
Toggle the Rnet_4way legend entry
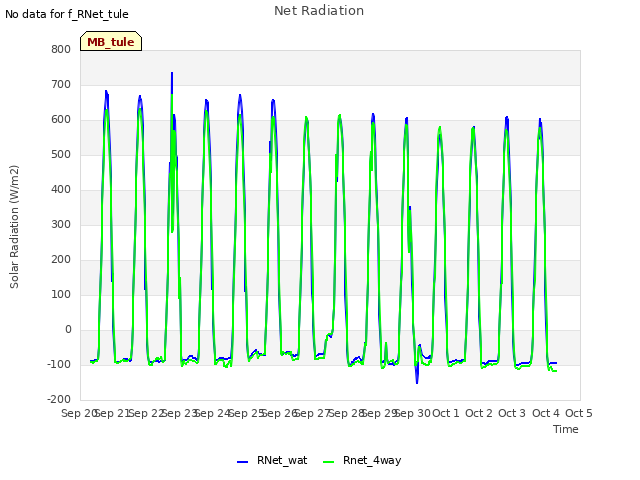[362, 460]
